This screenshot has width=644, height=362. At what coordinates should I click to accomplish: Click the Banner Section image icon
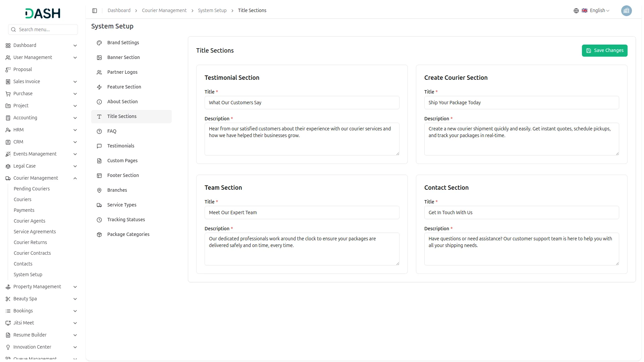point(99,58)
